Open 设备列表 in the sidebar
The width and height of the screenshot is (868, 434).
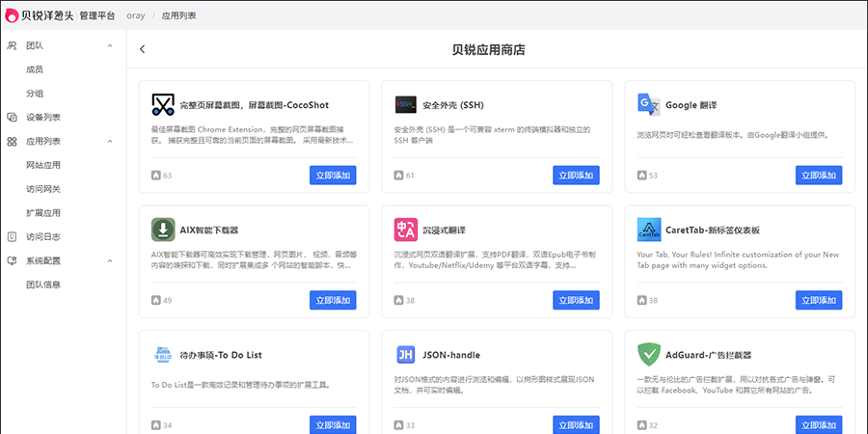click(x=43, y=117)
